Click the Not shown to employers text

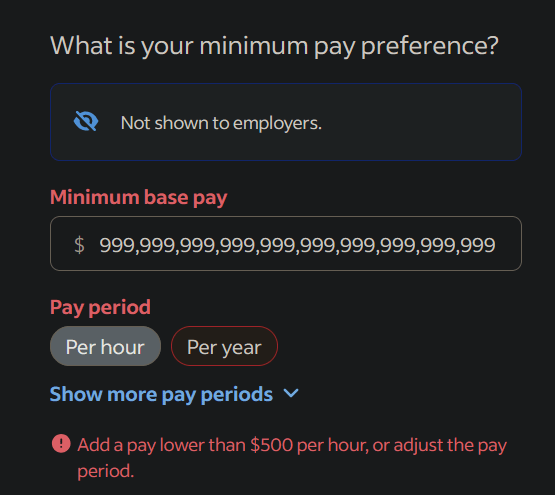pos(221,123)
